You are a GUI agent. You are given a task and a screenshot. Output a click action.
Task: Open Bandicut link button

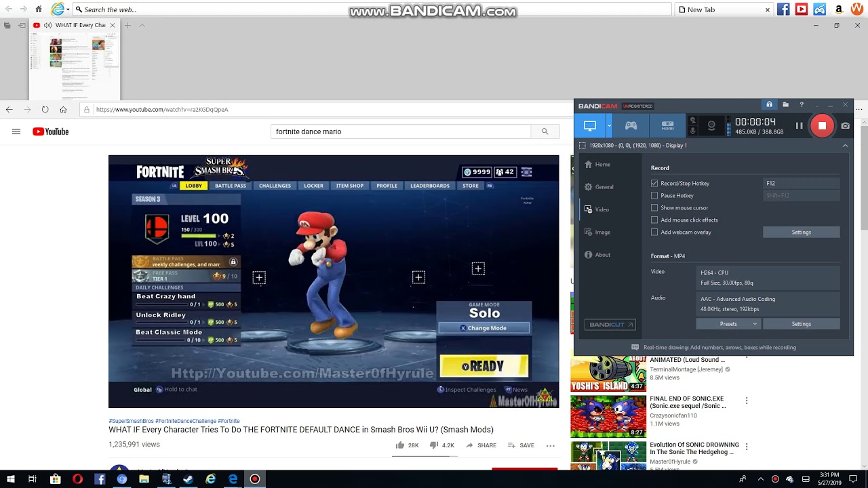(x=610, y=325)
